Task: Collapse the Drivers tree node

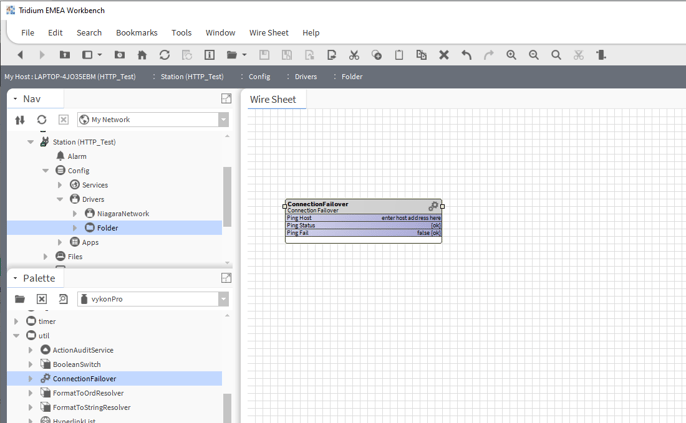Action: tap(60, 199)
